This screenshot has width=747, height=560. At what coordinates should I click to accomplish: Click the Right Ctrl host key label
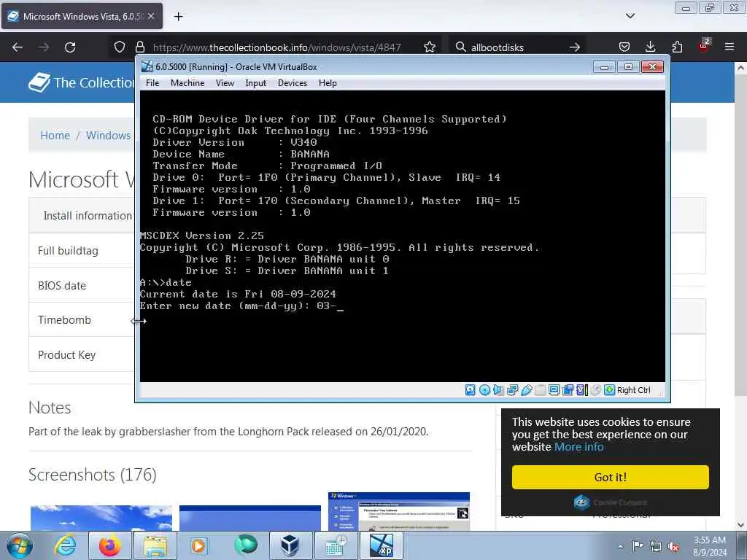(634, 390)
